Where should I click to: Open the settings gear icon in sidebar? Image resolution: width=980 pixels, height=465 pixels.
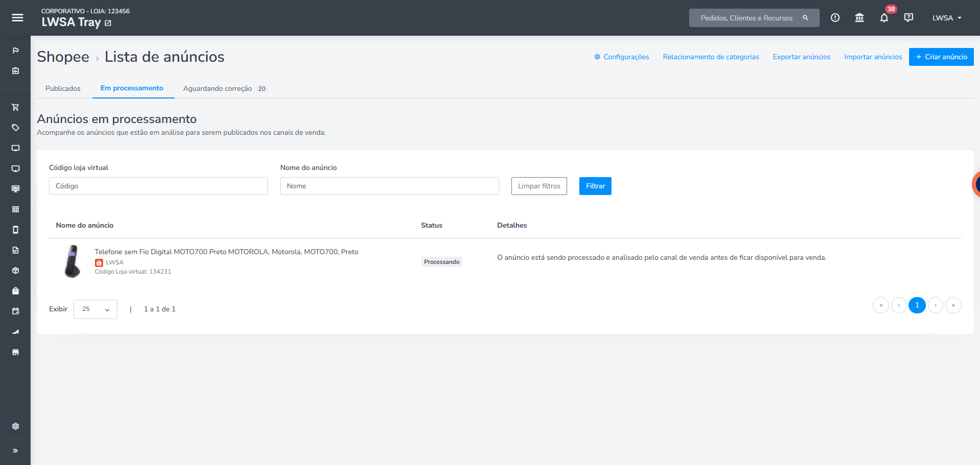[15, 426]
